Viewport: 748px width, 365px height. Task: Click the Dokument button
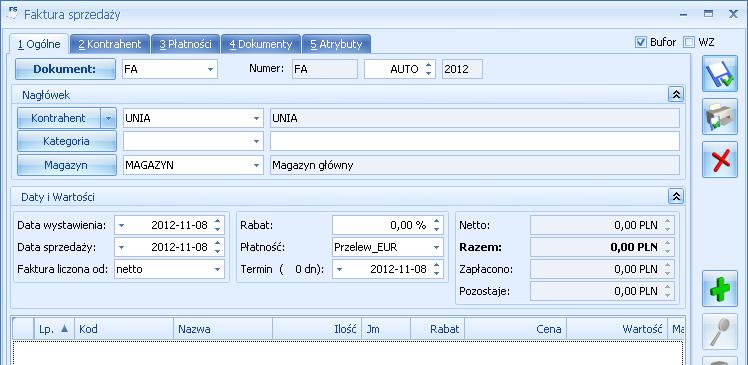click(x=65, y=69)
